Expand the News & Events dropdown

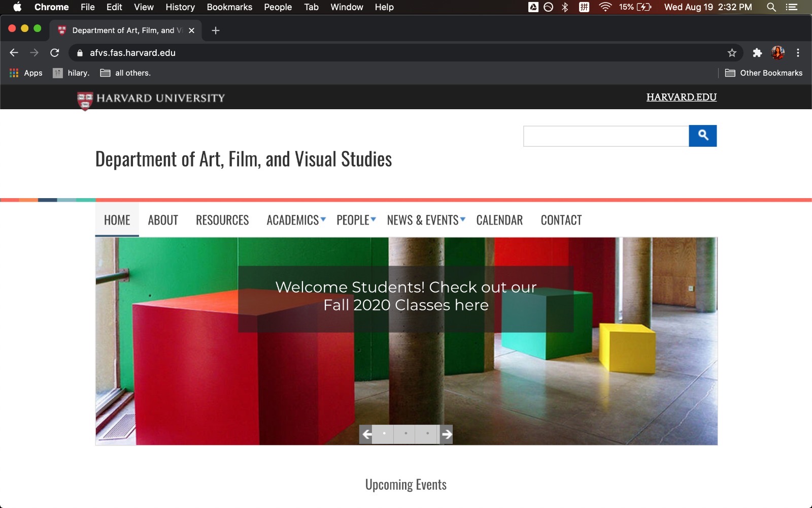click(x=425, y=220)
